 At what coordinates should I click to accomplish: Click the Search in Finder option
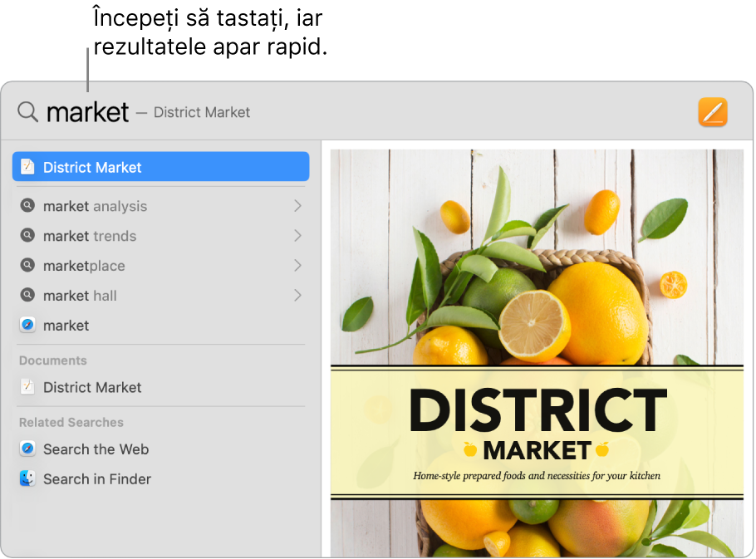(97, 478)
